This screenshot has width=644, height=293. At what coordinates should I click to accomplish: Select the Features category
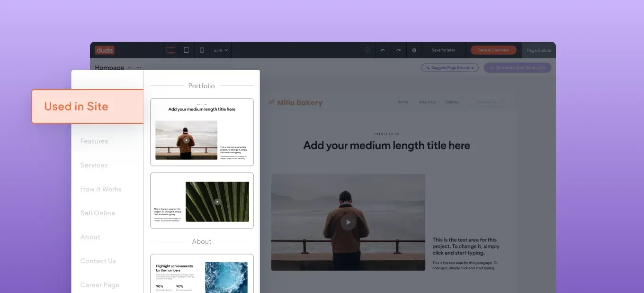tap(94, 141)
